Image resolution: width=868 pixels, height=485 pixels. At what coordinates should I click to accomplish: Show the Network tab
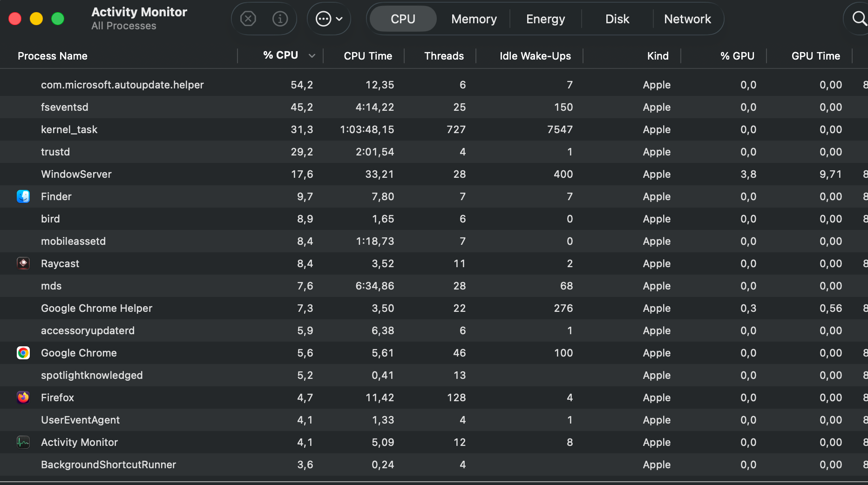click(x=687, y=19)
